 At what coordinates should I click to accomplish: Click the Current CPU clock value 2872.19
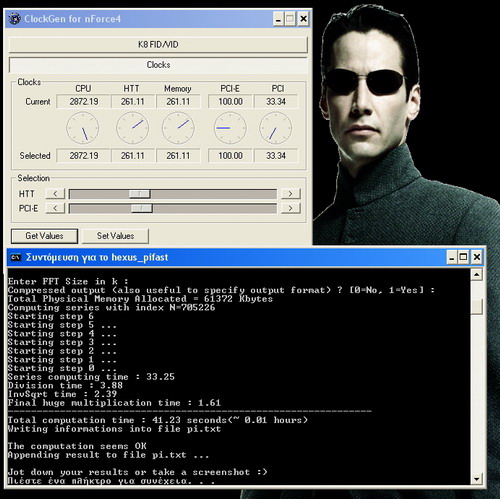[x=84, y=102]
